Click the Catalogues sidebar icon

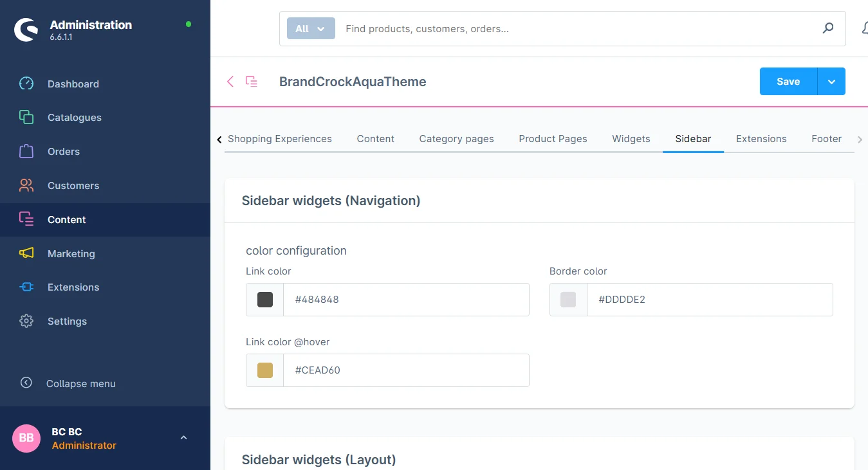(x=26, y=118)
